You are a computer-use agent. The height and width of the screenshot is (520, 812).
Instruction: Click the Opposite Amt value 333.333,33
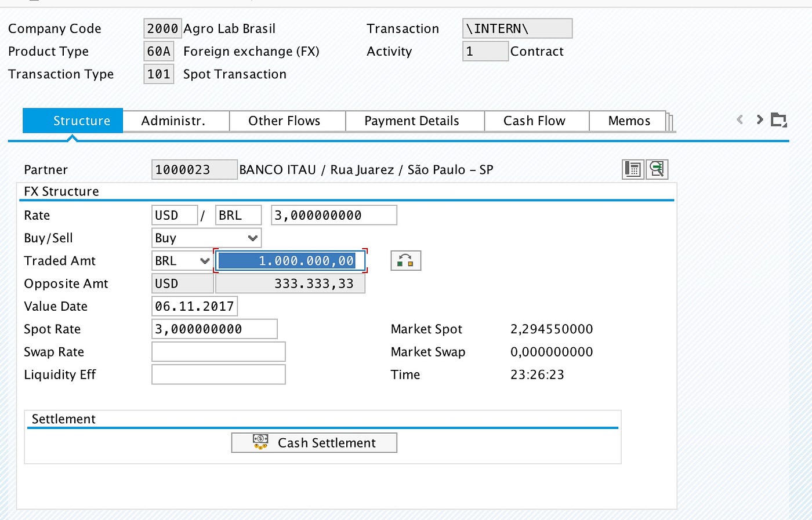[x=291, y=283]
